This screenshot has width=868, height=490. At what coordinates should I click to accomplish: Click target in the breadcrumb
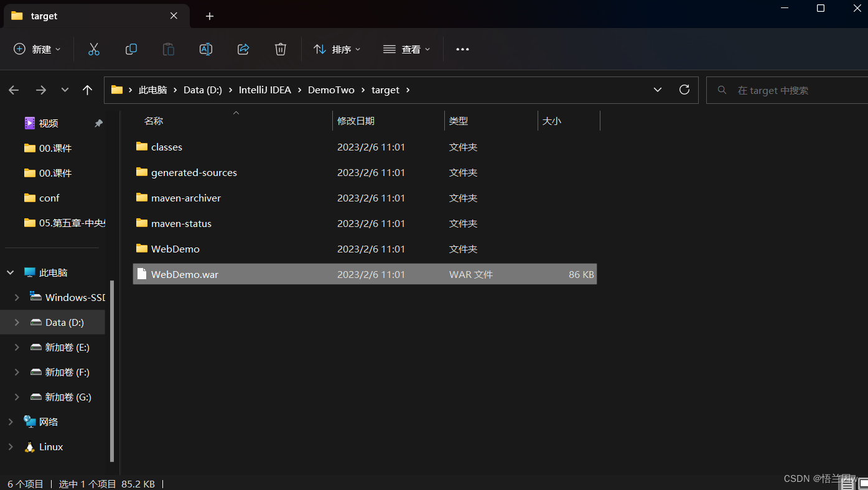pos(386,90)
